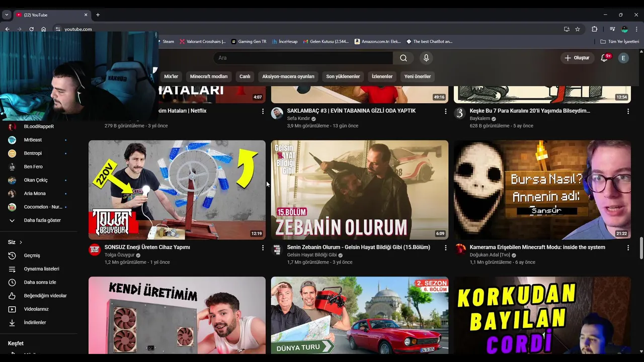Open options for Netflix video row
This screenshot has width=644, height=362.
click(263, 111)
